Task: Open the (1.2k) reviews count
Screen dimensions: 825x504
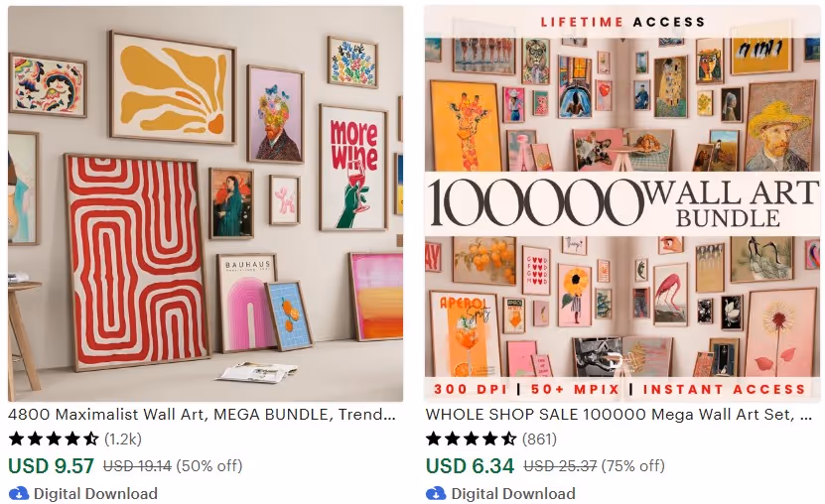Action: (123, 439)
